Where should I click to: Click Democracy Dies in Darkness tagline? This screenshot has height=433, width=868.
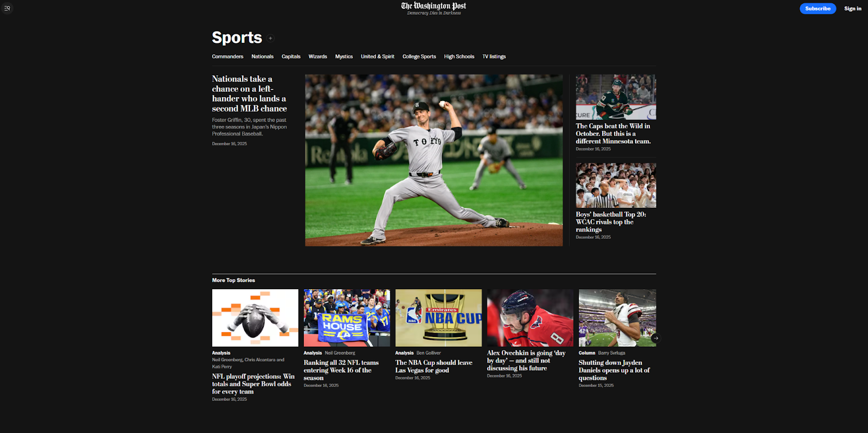434,13
